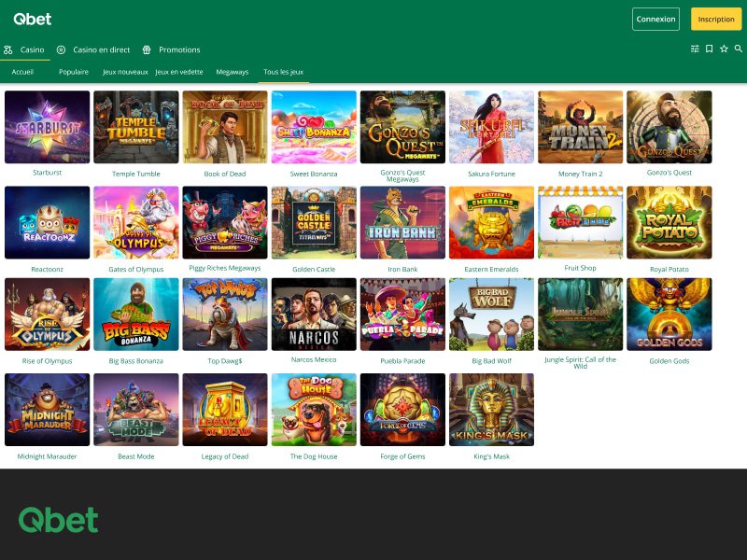Open Eastern Emeralds game thumbnail

coord(492,222)
